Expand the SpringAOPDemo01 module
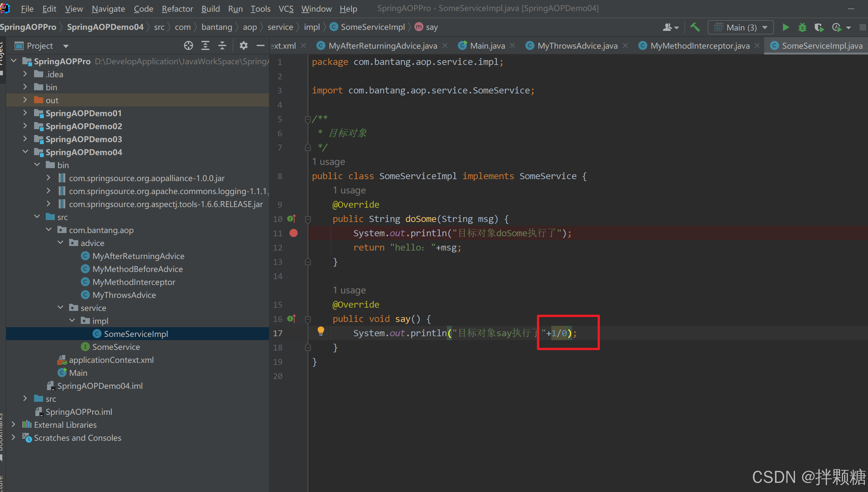Screen dimensions: 868x492 25,113
